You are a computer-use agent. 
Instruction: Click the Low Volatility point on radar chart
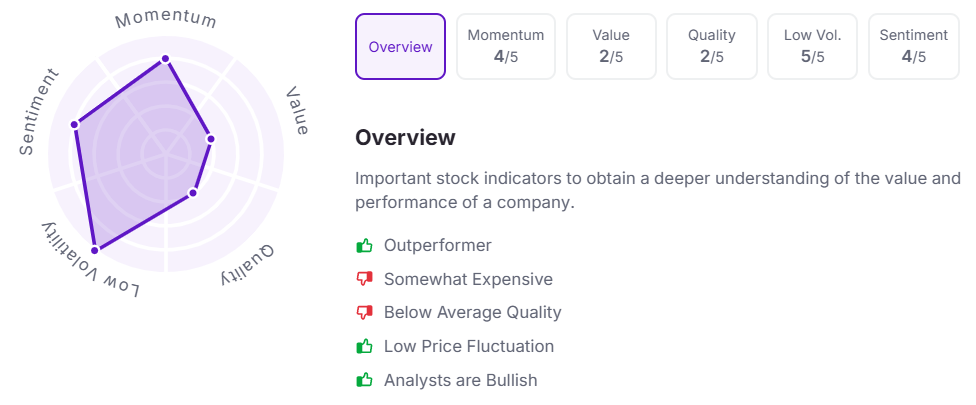95,250
